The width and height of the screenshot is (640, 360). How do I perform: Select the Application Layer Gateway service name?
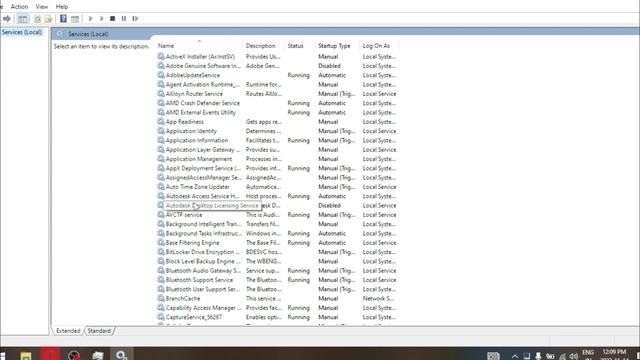coord(203,149)
